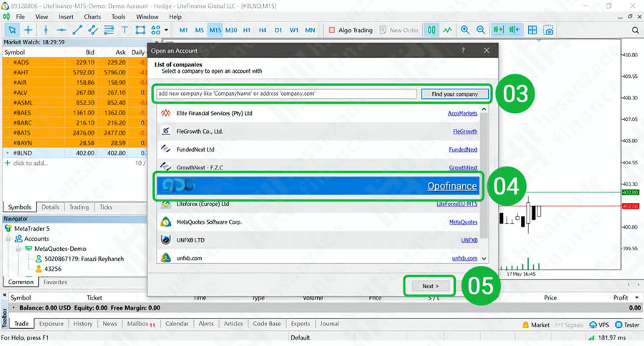The image size is (644, 346).
Task: Open the File menu
Action: pos(21,17)
